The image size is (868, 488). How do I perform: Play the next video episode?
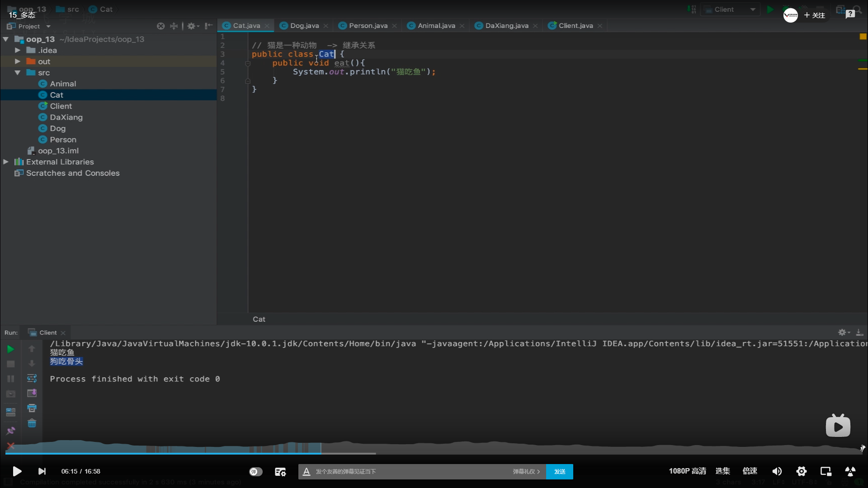[x=42, y=471]
